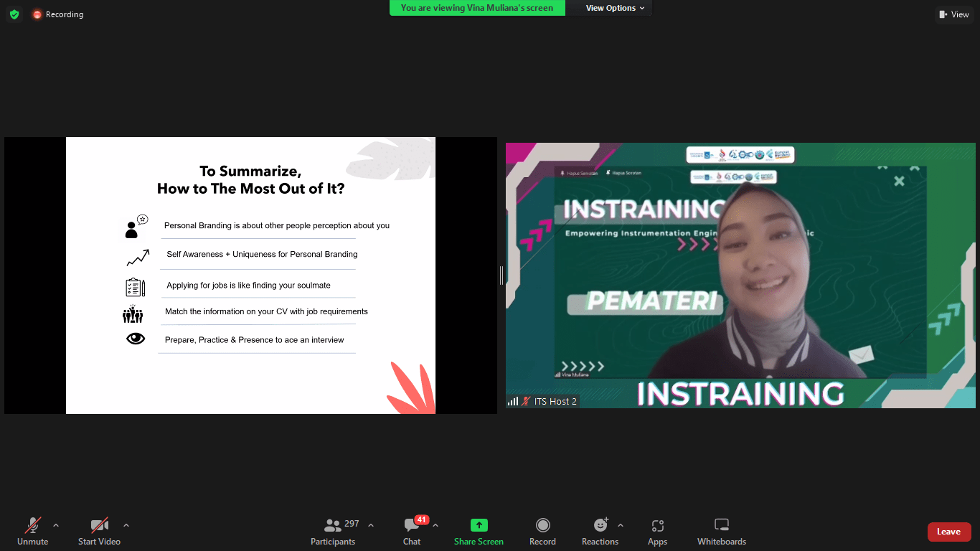The width and height of the screenshot is (980, 551).
Task: Expand video options arrow beside Start Video
Action: pyautogui.click(x=126, y=525)
